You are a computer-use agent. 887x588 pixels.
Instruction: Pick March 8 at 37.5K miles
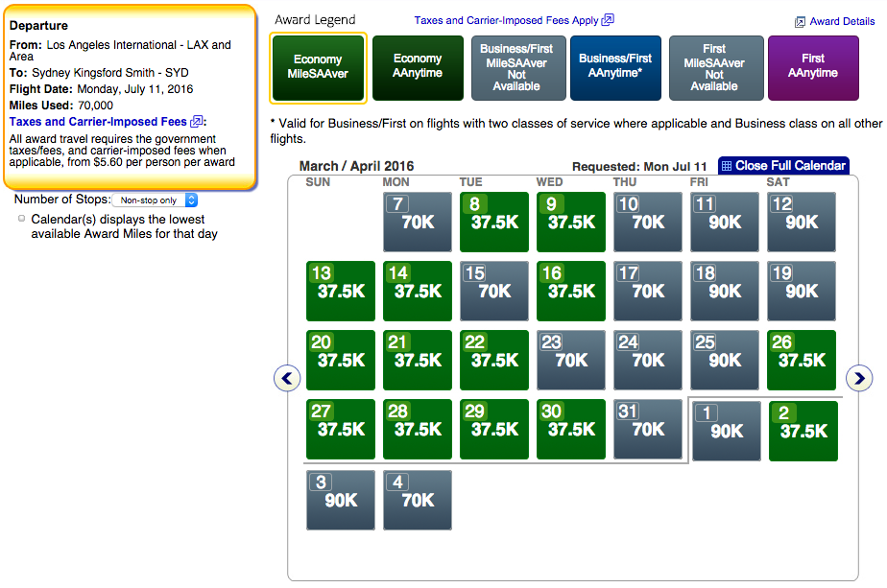494,223
